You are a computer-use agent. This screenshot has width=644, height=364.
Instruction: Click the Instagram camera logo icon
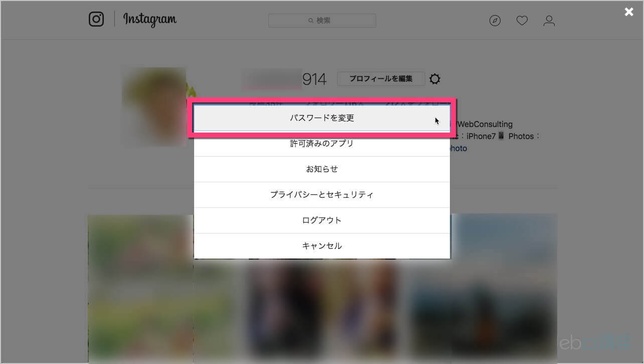tap(96, 20)
